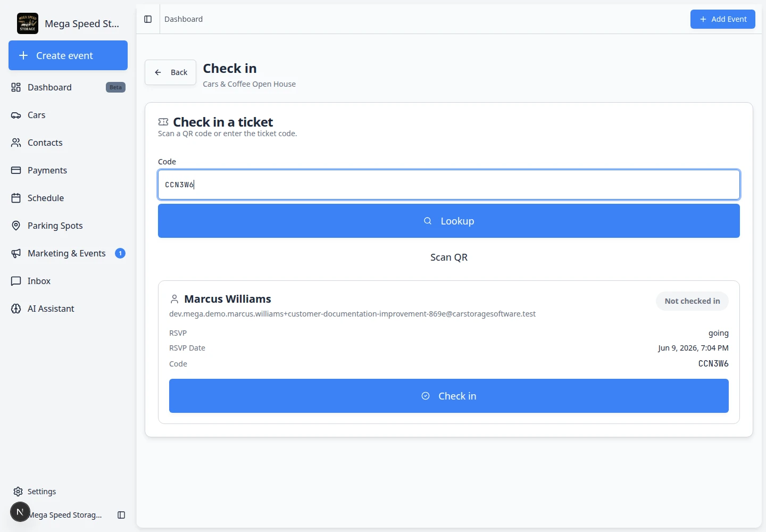766x532 pixels.
Task: Go to Contacts
Action: [68, 143]
